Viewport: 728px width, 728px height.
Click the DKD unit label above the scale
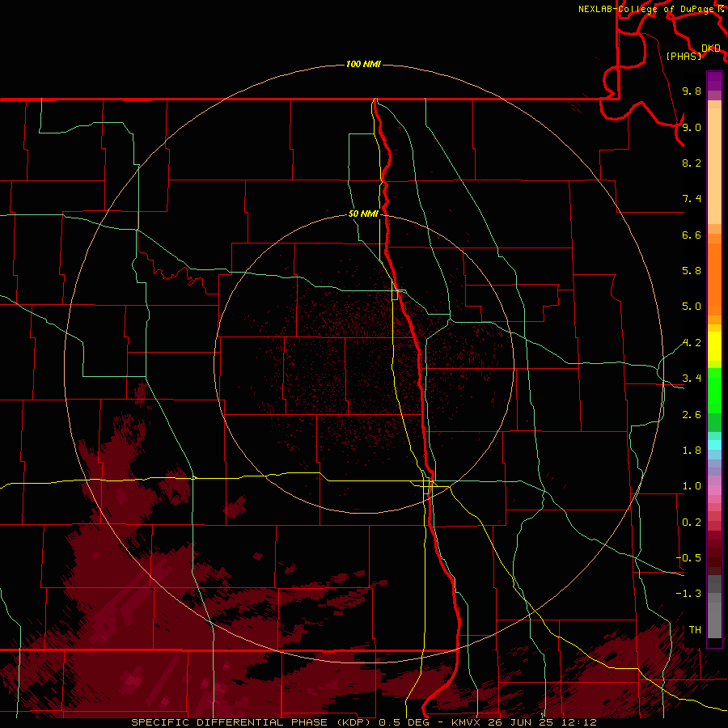(x=711, y=49)
